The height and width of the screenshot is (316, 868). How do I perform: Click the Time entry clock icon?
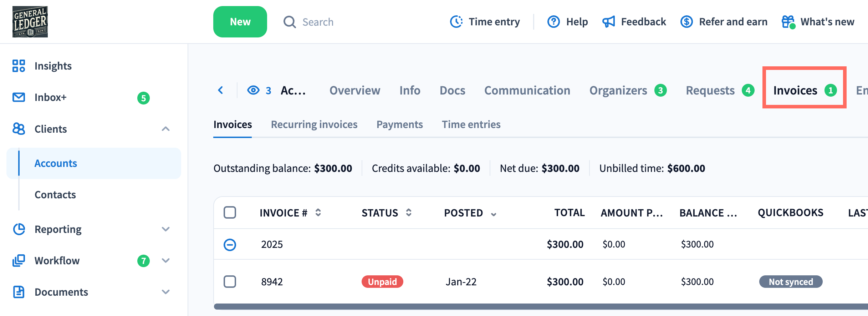[x=456, y=22]
